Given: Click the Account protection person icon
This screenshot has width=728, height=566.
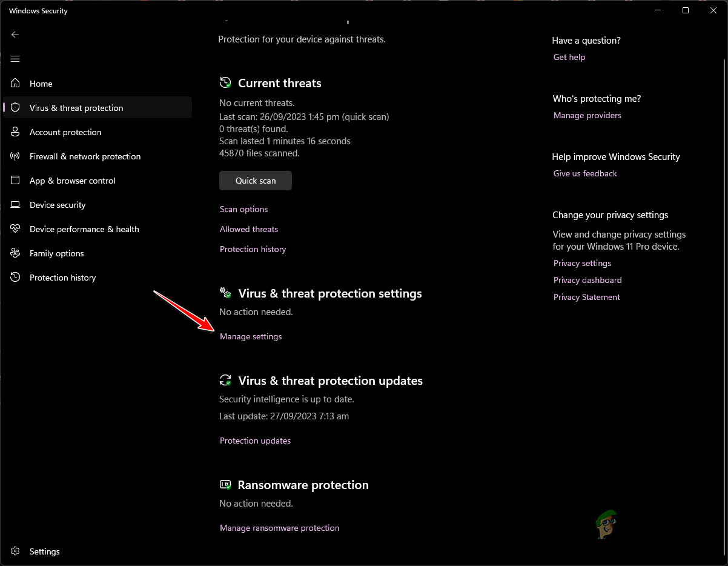Looking at the screenshot, I should pos(15,132).
